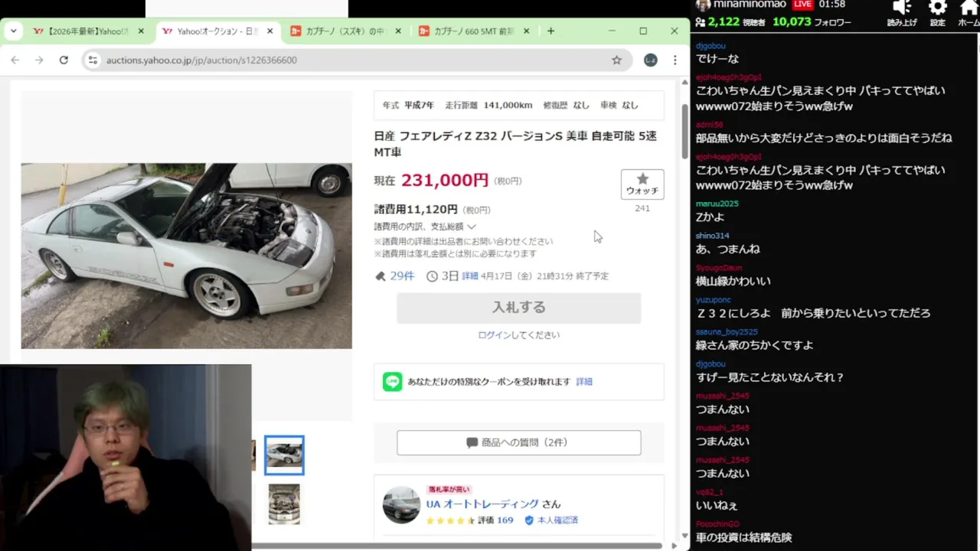Click the horizontal scrollbar at bottom

456,546
